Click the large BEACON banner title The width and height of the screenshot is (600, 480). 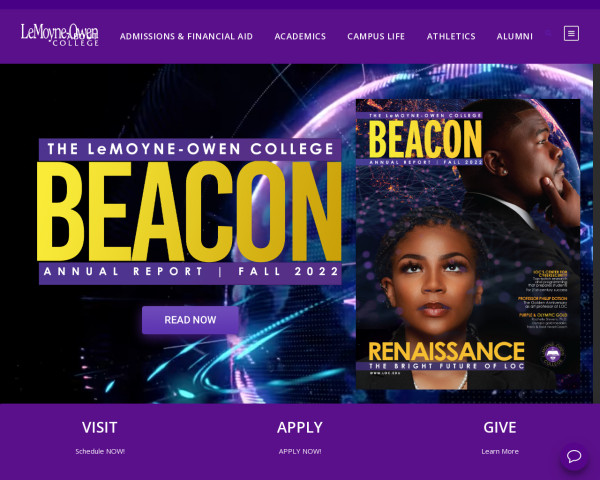(x=189, y=211)
